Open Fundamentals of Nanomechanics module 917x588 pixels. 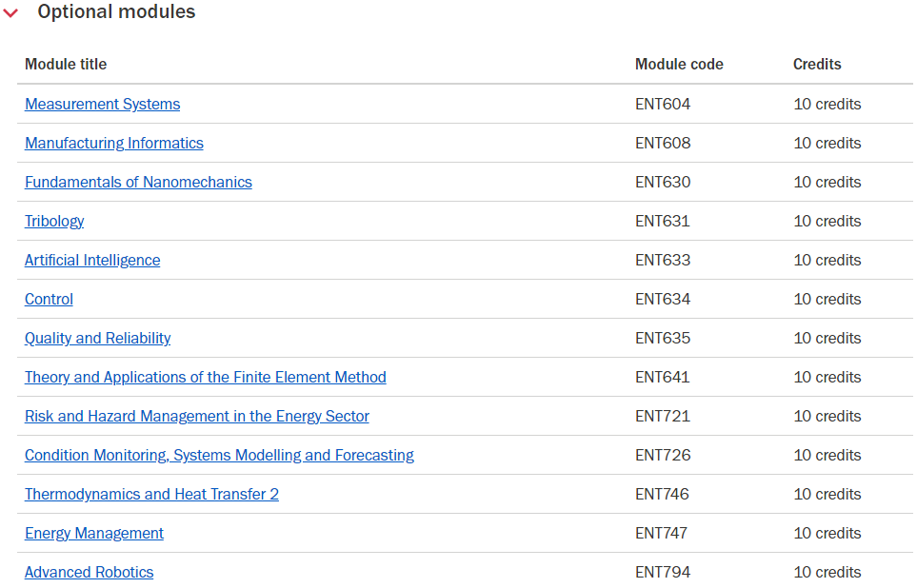[138, 183]
